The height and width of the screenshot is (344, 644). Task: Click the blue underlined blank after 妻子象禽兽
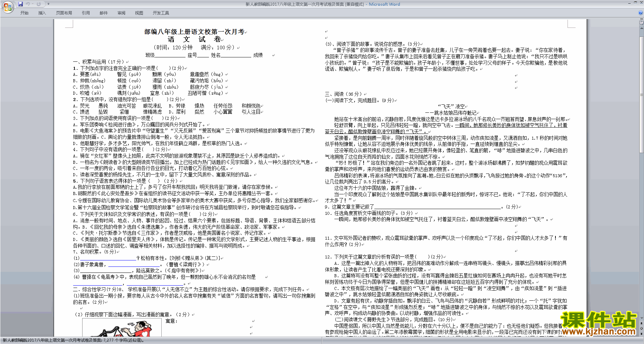coord(134,264)
